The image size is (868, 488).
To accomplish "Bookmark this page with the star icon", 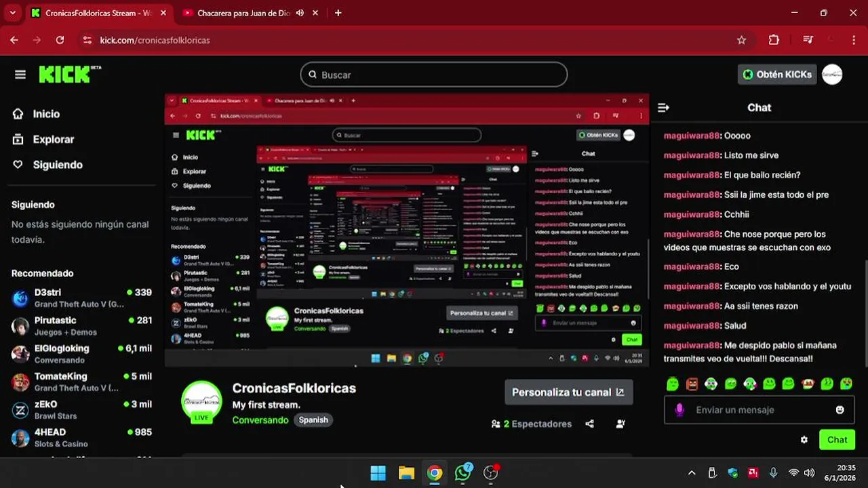I will click(x=741, y=40).
